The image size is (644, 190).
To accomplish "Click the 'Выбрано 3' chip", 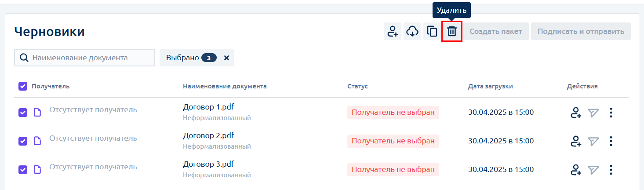I will pyautogui.click(x=196, y=58).
